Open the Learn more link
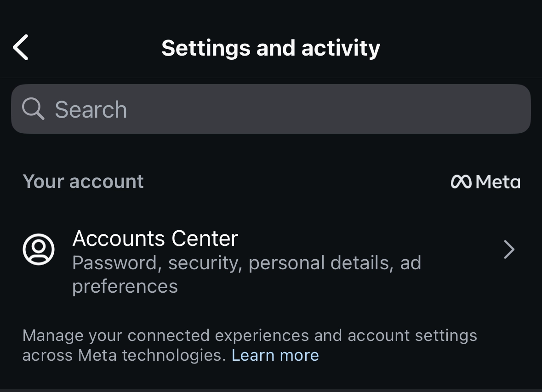Image resolution: width=542 pixels, height=392 pixels. [275, 355]
